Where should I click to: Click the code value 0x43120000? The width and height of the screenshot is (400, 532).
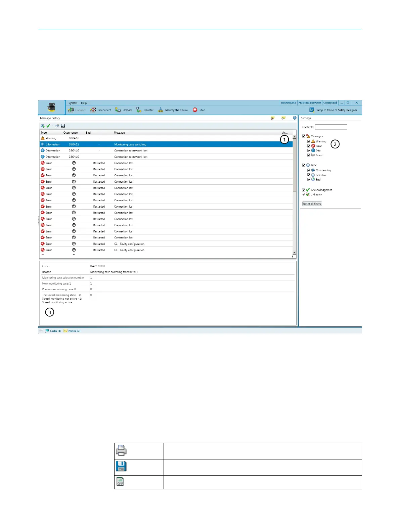[x=98, y=266]
